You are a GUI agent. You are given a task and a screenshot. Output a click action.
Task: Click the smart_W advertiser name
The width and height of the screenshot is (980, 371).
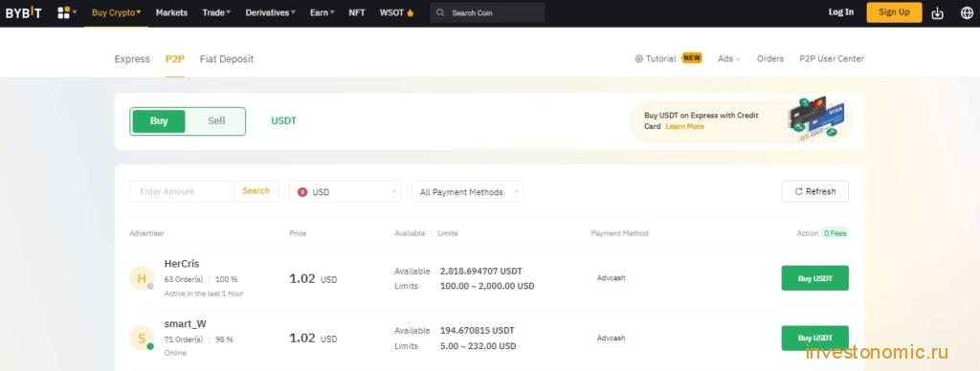point(185,324)
